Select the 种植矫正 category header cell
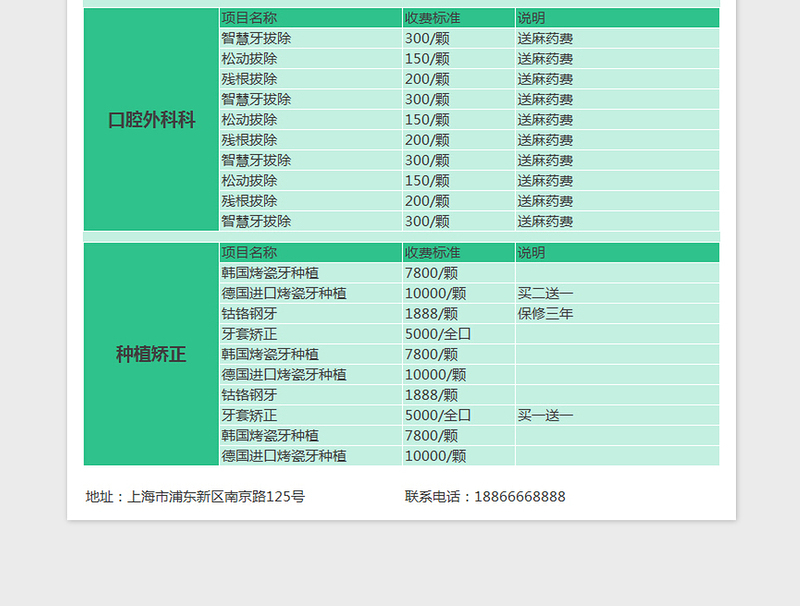800x606 pixels. [150, 354]
